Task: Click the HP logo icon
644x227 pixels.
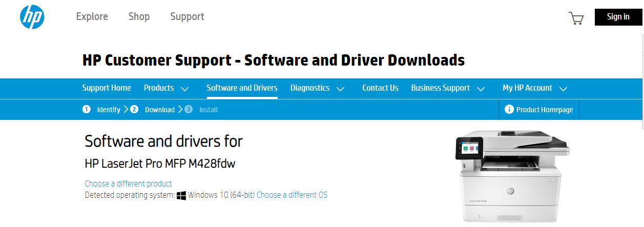Action: [32, 17]
